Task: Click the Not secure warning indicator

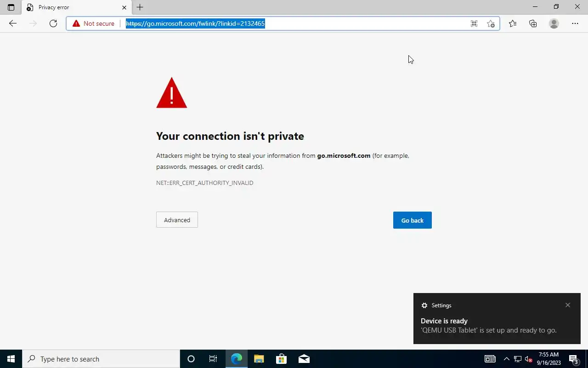Action: (x=93, y=23)
